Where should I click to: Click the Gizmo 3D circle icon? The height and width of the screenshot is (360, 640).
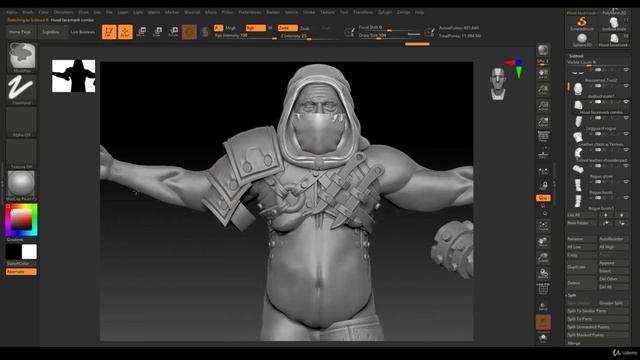click(189, 32)
